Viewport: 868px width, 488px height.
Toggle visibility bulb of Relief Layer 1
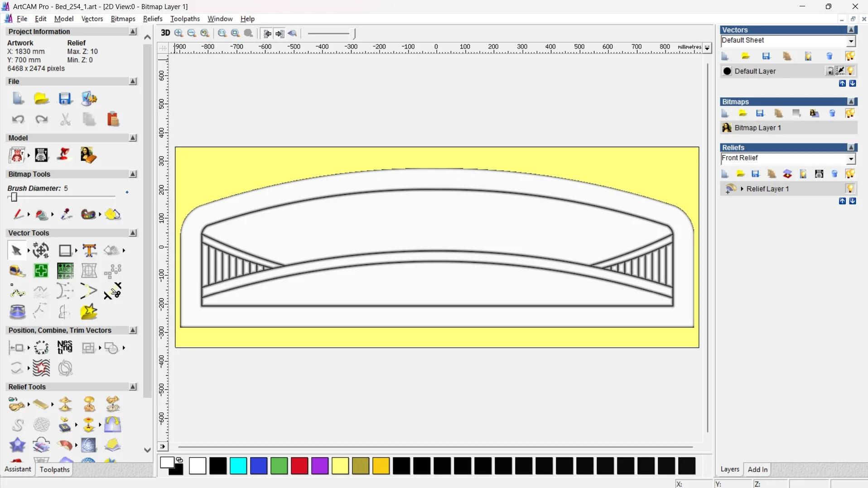coord(850,189)
